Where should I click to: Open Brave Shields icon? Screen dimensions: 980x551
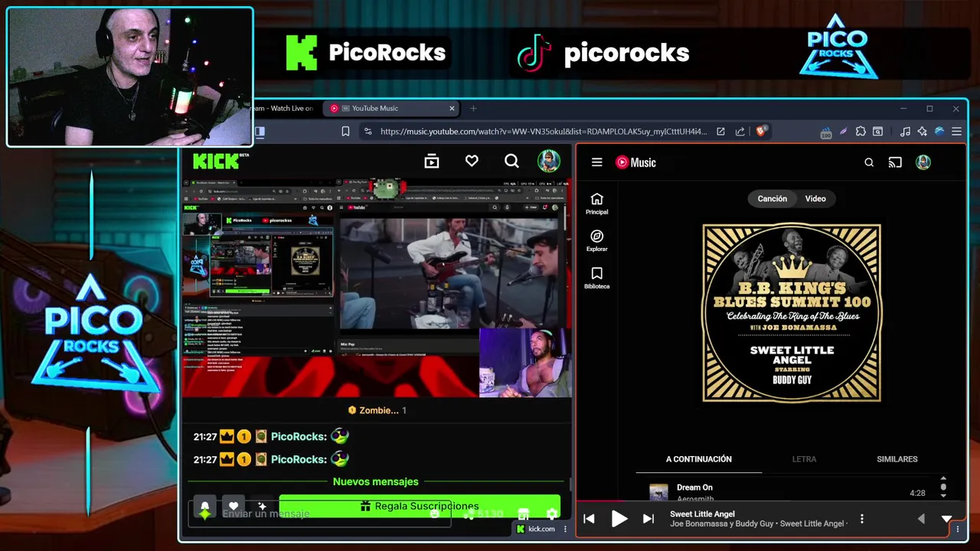763,132
